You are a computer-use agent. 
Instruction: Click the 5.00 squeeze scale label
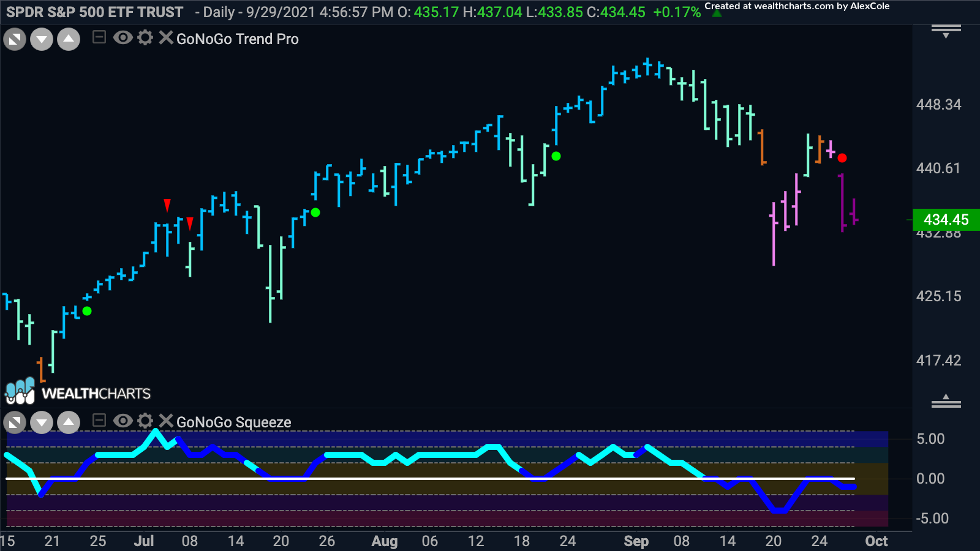pos(930,439)
